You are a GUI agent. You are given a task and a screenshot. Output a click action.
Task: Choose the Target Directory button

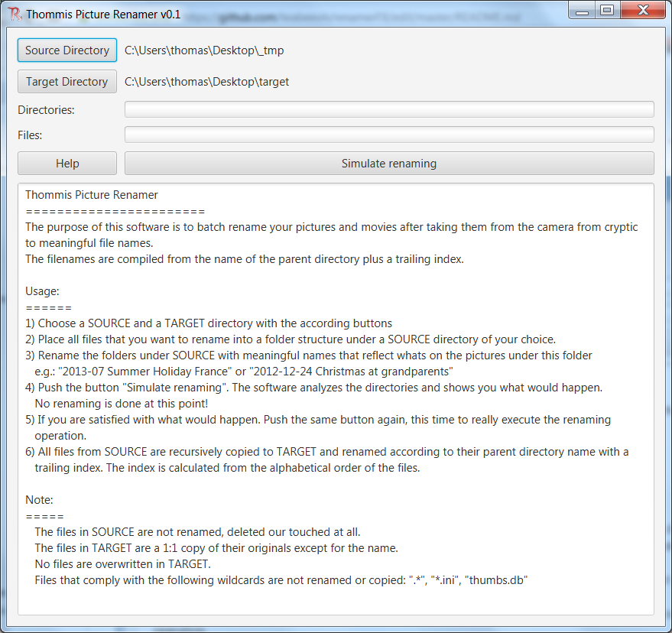[x=67, y=81]
